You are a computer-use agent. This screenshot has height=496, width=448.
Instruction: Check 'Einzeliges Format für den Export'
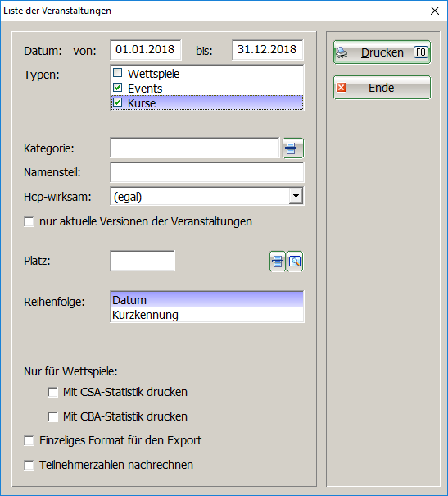[x=29, y=440]
